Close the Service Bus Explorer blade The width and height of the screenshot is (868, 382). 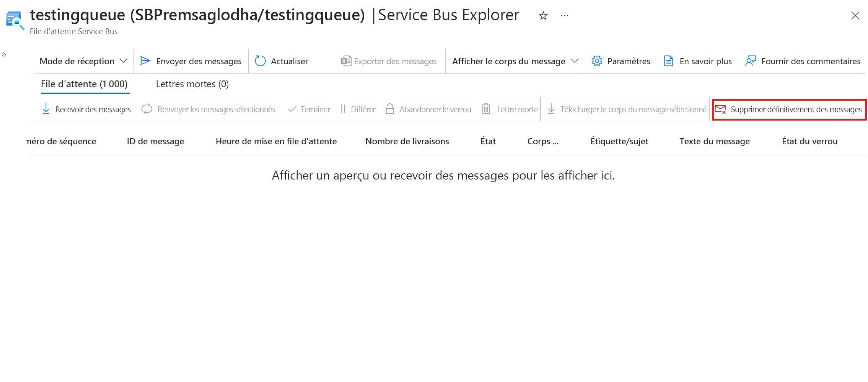855,16
